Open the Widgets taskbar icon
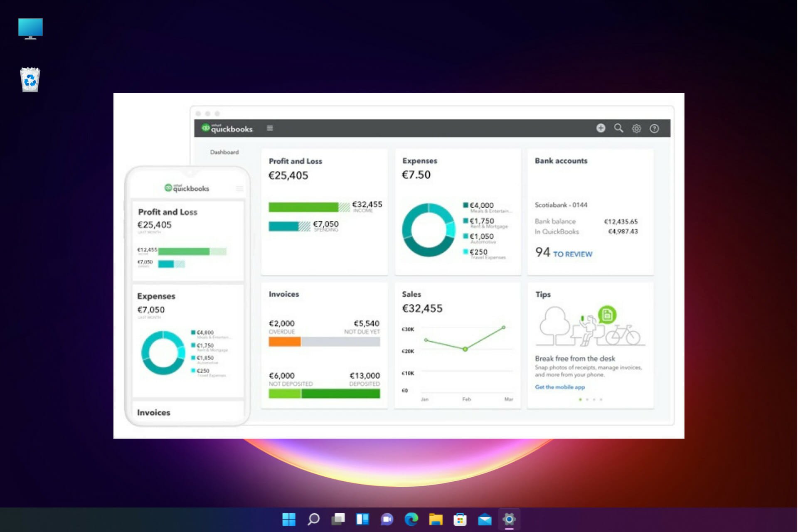The width and height of the screenshot is (798, 532). tap(362, 519)
